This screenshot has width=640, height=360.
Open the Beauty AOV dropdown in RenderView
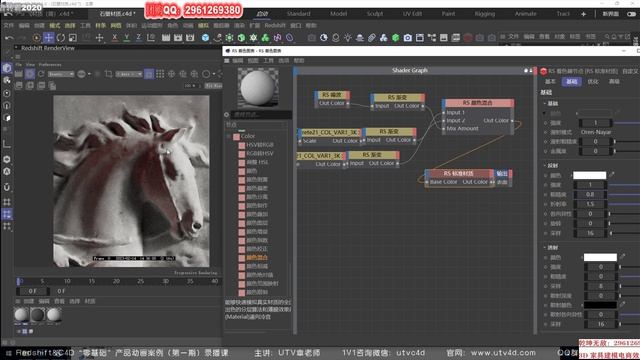(x=61, y=74)
